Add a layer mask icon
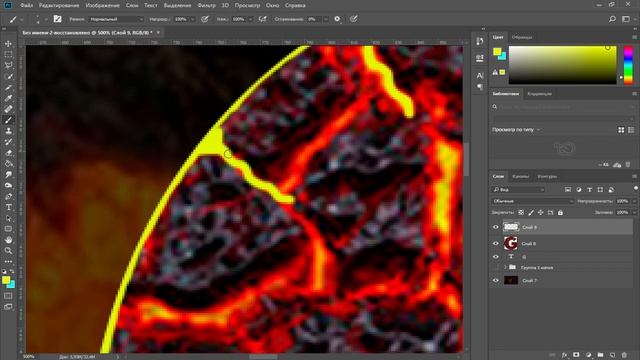This screenshot has height=360, width=640. coord(576,355)
